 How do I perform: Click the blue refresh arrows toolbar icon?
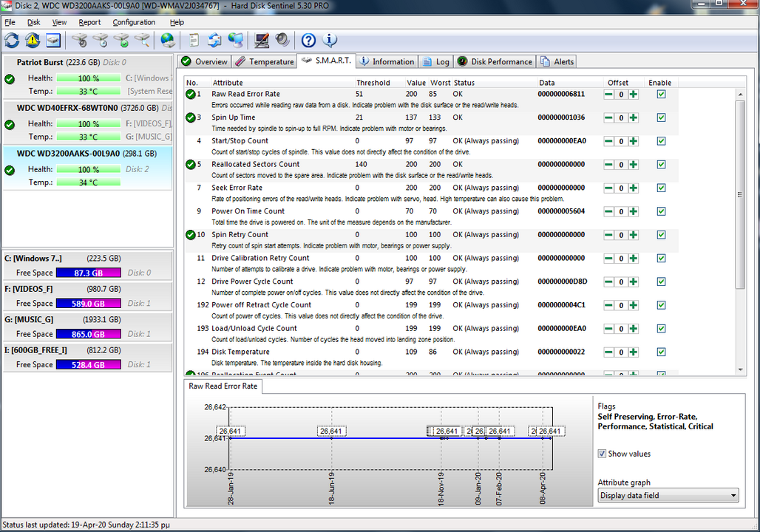tap(12, 40)
